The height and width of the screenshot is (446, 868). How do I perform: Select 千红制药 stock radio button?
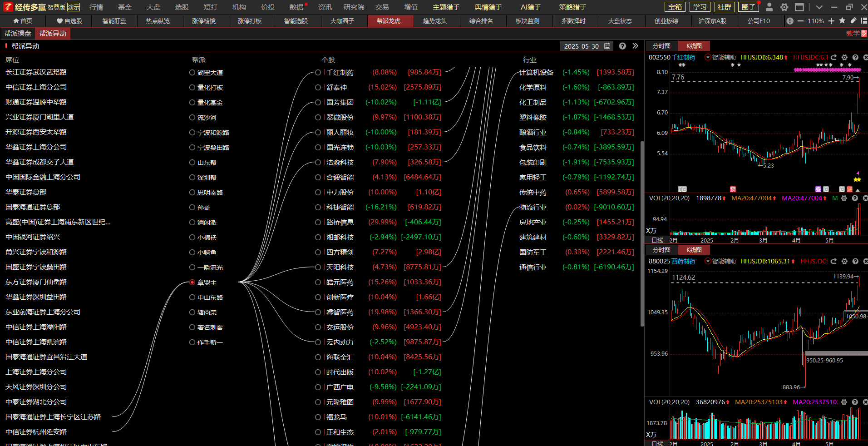(318, 73)
